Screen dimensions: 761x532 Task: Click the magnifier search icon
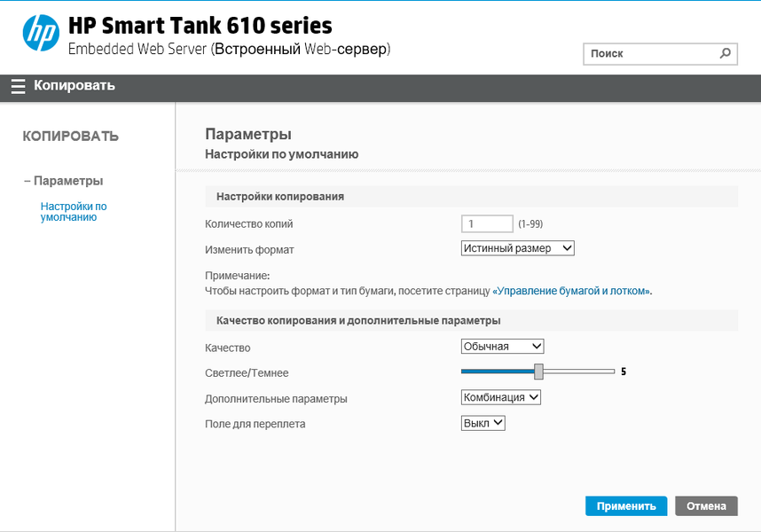click(x=726, y=53)
